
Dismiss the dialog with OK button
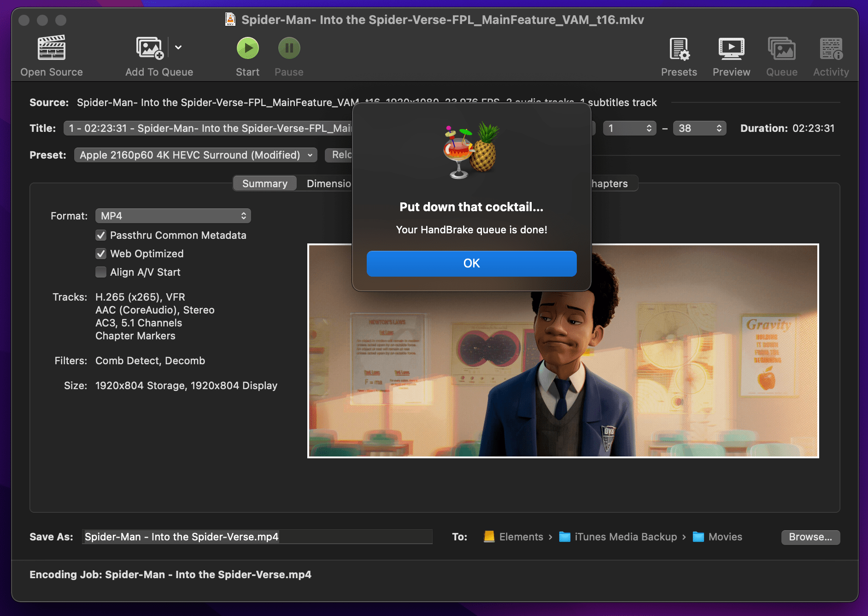click(472, 264)
